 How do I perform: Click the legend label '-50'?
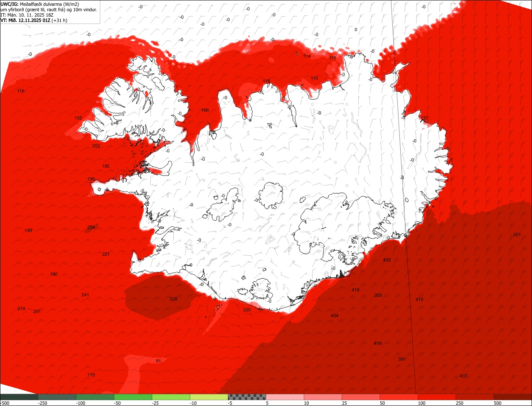point(118,403)
